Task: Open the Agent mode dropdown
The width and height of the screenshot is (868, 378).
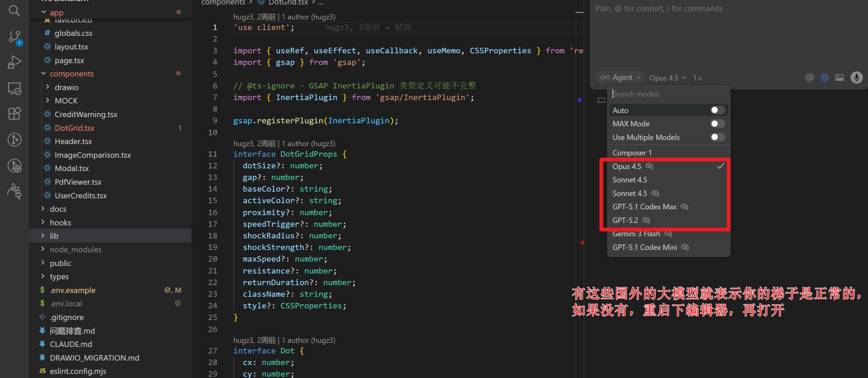Action: click(x=620, y=78)
